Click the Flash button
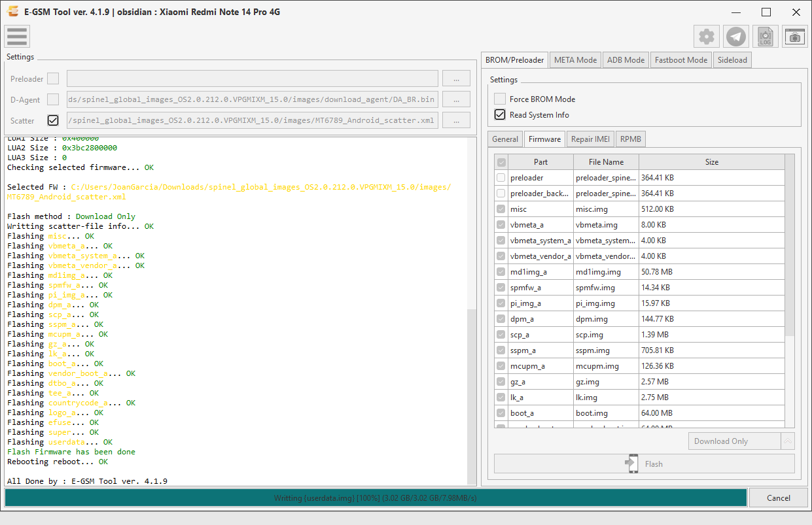Viewport: 812px width, 525px height. [x=644, y=464]
